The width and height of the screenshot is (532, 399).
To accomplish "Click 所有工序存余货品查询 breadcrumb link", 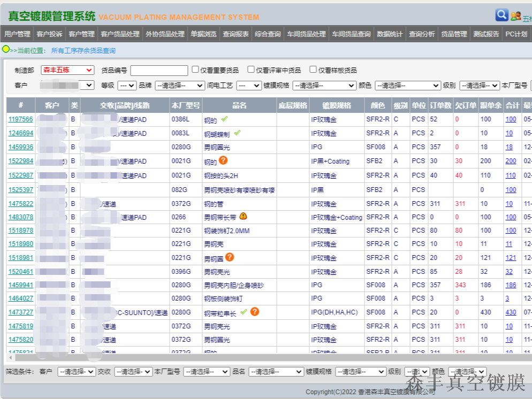I will 83,50.
